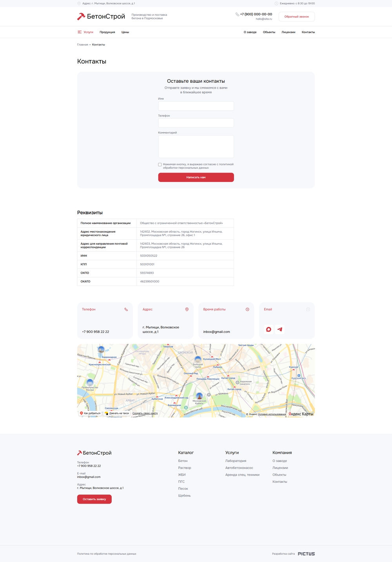Click the clock icon in Время работы card

pyautogui.click(x=247, y=309)
